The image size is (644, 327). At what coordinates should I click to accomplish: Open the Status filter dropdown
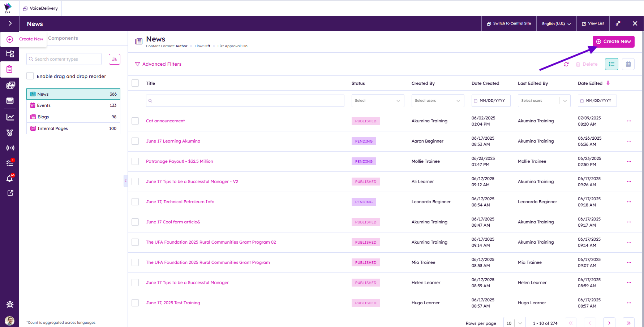378,101
